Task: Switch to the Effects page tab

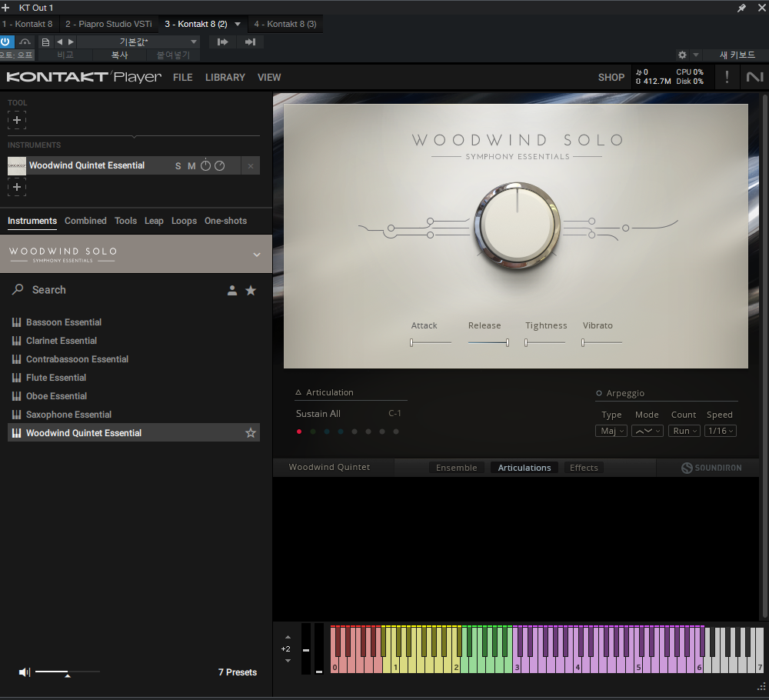Action: (x=584, y=468)
